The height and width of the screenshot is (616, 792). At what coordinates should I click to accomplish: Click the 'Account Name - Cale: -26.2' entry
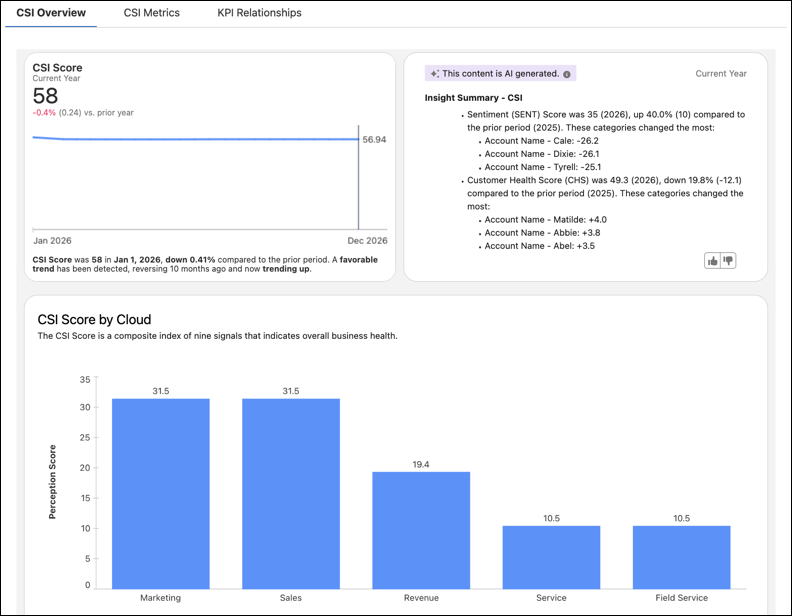click(541, 141)
